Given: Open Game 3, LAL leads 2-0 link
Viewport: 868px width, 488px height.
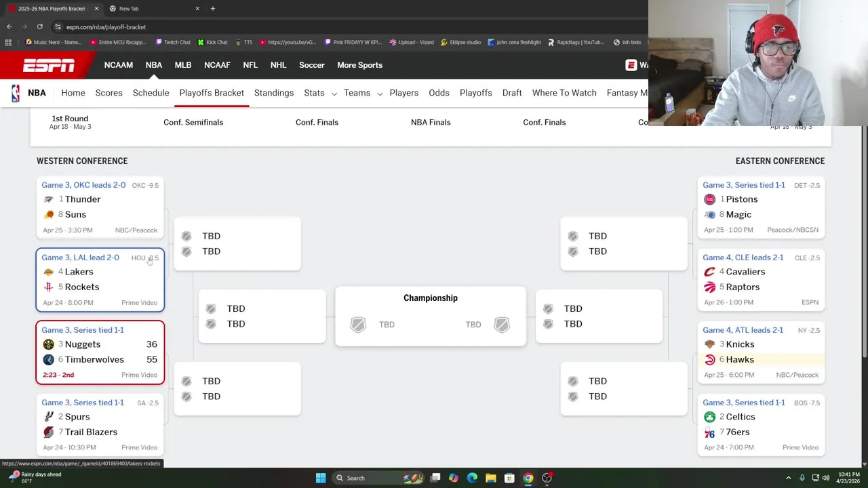Looking at the screenshot, I should [x=80, y=258].
